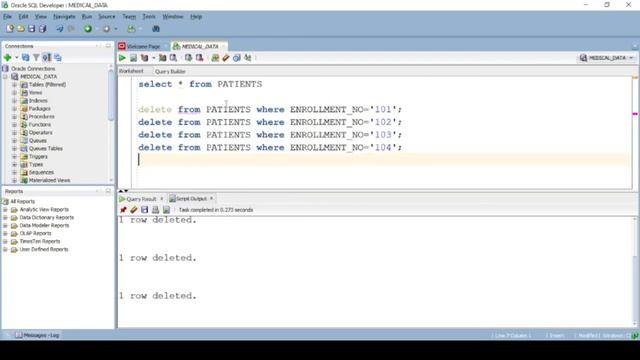
Task: Expand the Views node in connection tree
Action: click(x=14, y=93)
